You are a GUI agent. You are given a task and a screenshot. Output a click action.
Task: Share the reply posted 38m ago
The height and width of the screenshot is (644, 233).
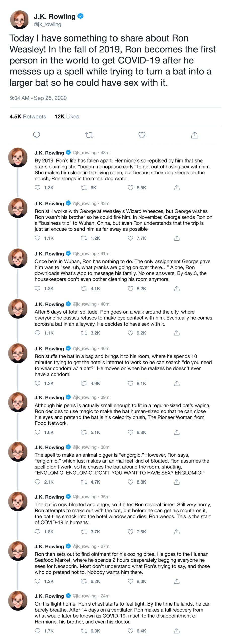(x=177, y=482)
